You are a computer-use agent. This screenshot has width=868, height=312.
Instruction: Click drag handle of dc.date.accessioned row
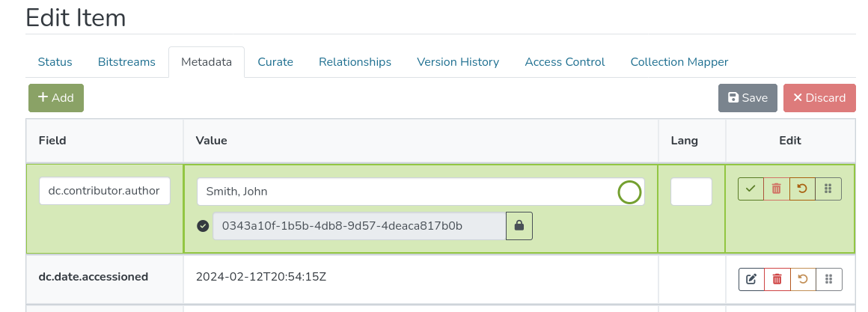pos(828,279)
